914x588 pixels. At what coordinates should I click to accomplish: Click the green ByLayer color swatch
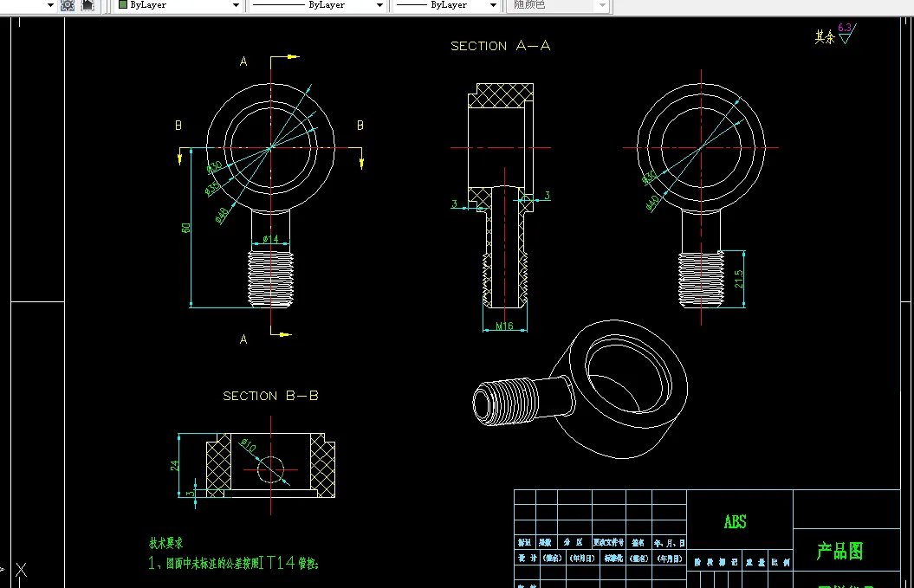[x=123, y=4]
